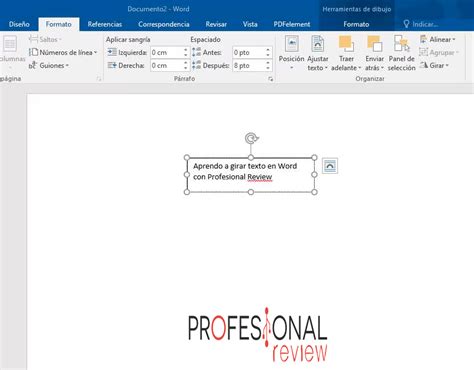Open the PDFelement tab

click(x=292, y=24)
